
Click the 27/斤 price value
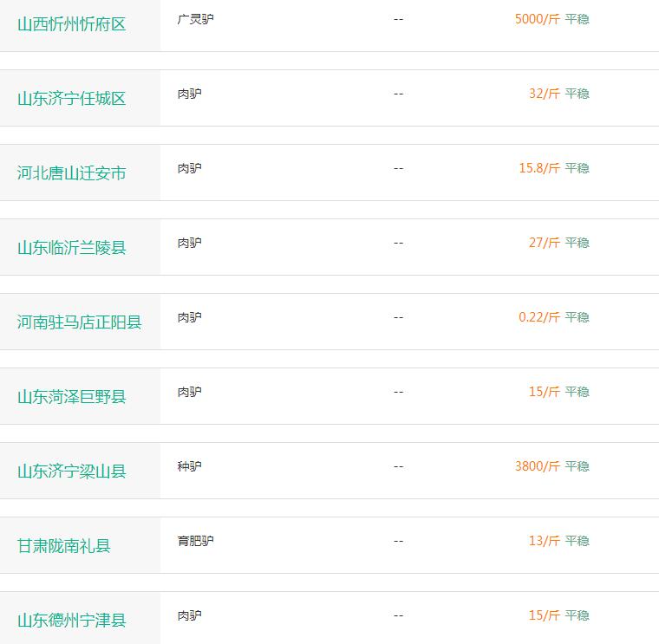(x=545, y=243)
